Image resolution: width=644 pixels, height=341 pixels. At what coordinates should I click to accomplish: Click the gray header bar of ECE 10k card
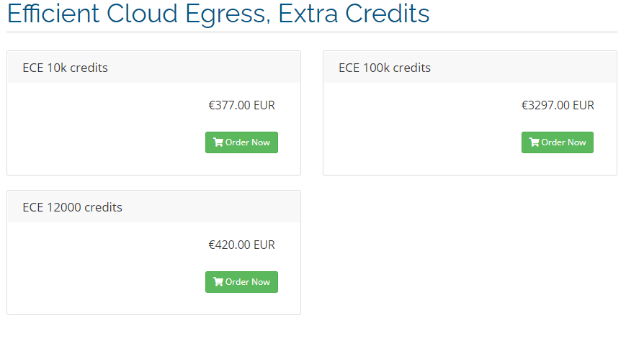click(x=153, y=67)
